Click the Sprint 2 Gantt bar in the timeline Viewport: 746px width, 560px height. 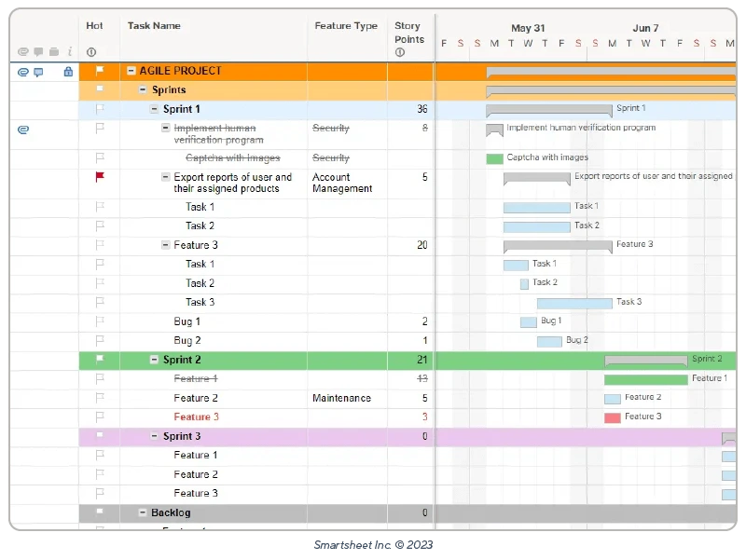(648, 359)
